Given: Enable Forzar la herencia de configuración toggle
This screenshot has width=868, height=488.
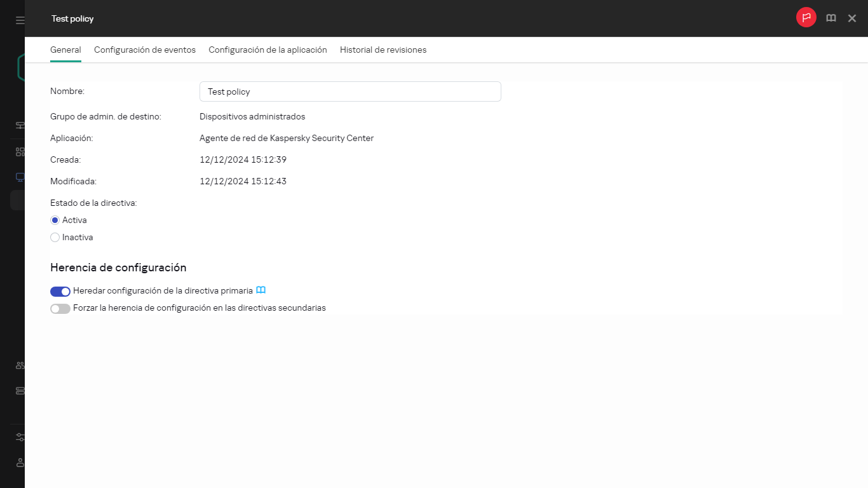Looking at the screenshot, I should (x=60, y=309).
